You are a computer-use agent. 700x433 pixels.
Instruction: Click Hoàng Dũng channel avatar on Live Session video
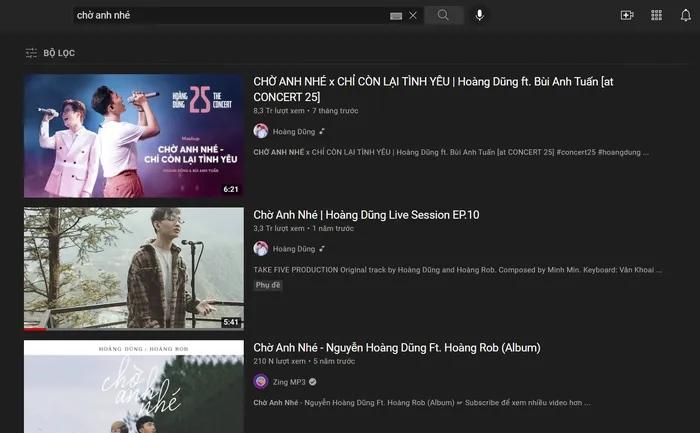point(261,249)
